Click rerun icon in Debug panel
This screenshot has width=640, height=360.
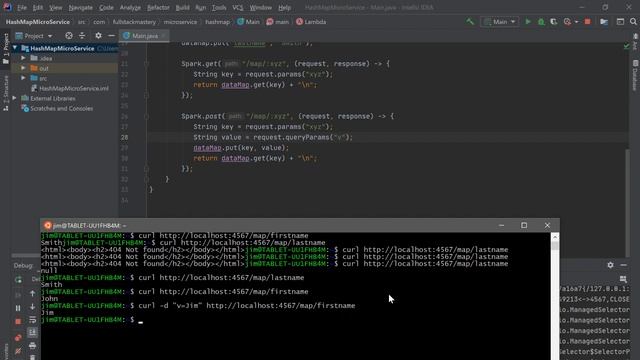18,280
